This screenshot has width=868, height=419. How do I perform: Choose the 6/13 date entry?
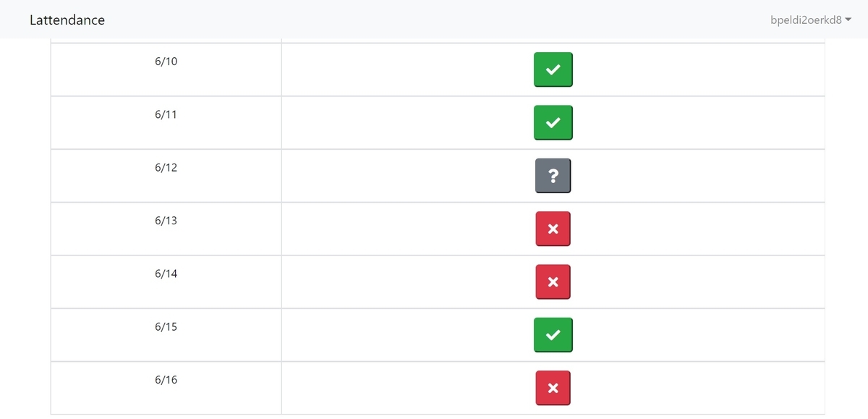click(166, 229)
